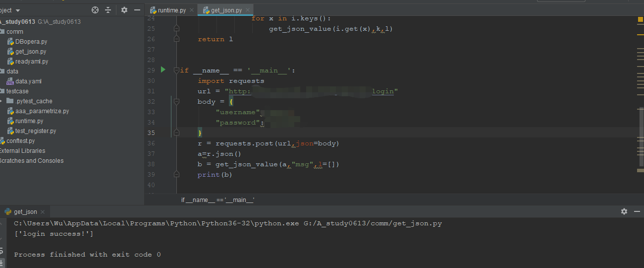Click fold marker at line 39

[x=176, y=174]
